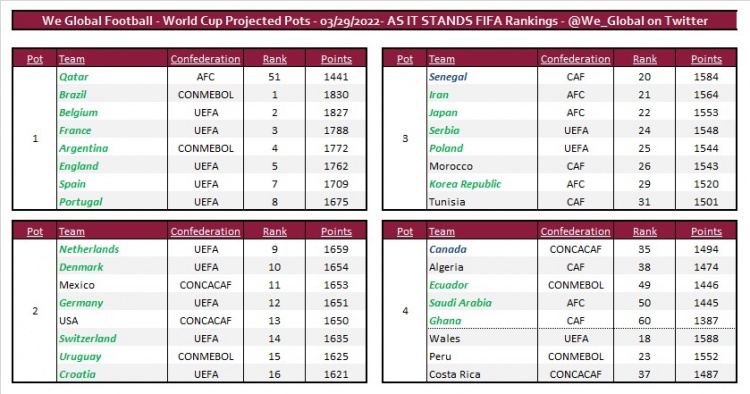Select the Costa Rica team name
This screenshot has width=750, height=394.
click(x=454, y=374)
